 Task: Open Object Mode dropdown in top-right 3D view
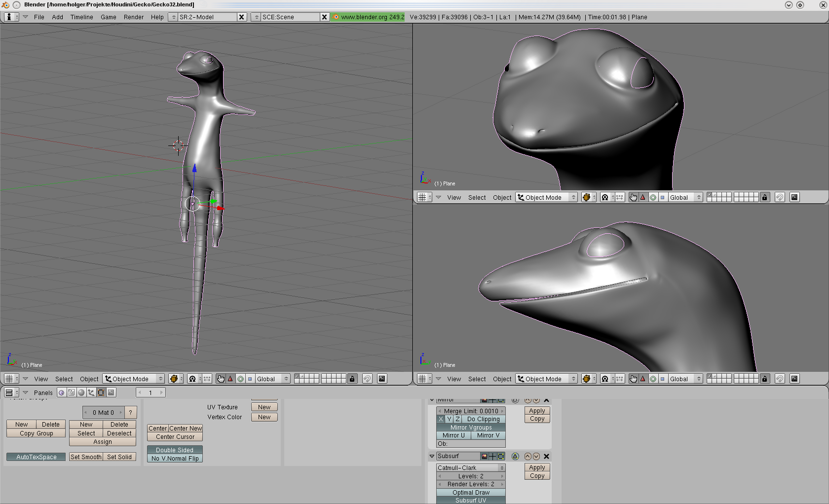point(546,197)
